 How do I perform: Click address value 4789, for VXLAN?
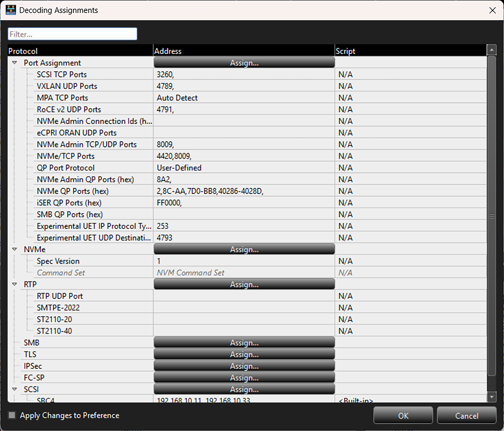click(x=165, y=86)
